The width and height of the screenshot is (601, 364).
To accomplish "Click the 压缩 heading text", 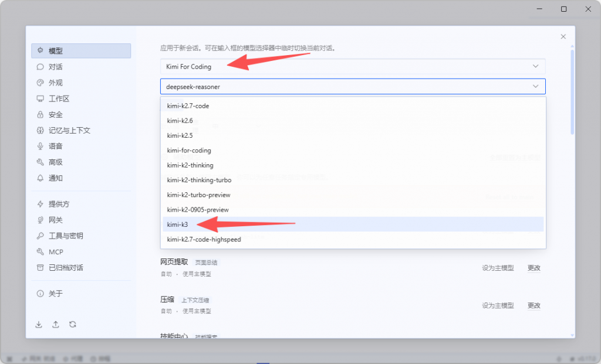I will (x=167, y=300).
